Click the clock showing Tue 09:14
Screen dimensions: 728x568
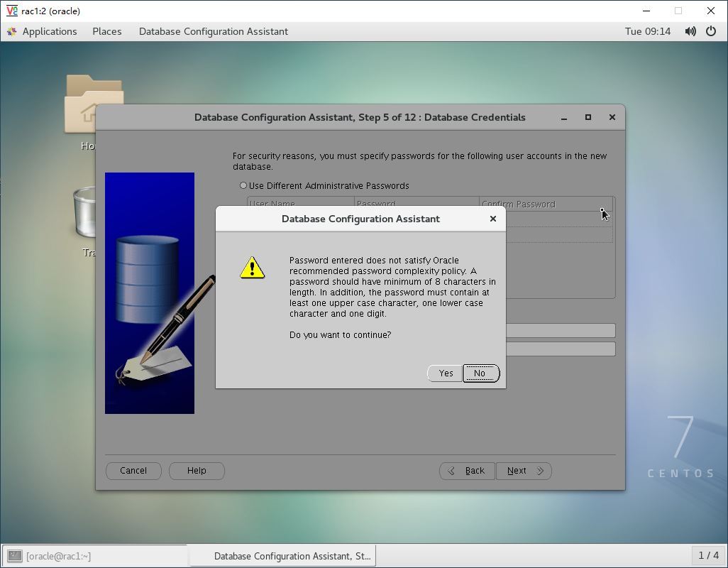(648, 31)
